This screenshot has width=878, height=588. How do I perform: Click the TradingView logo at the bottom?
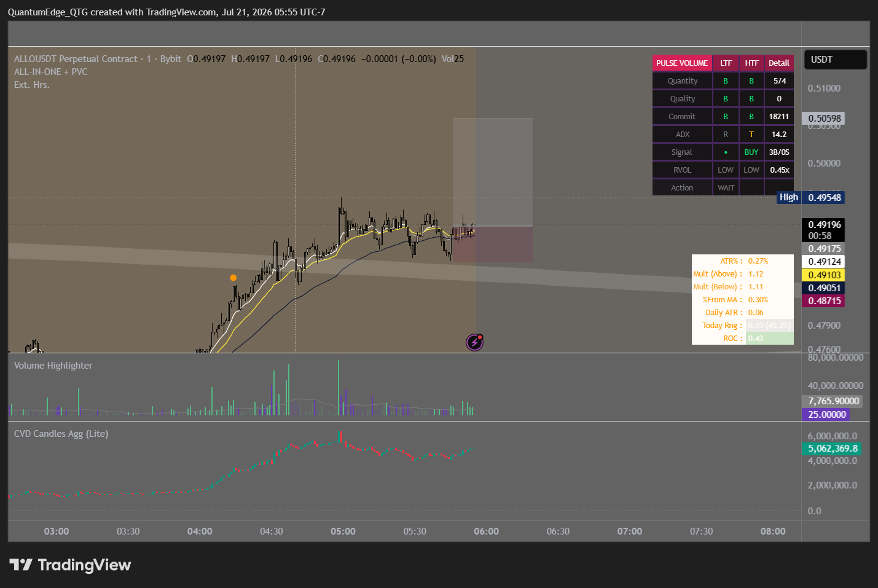(70, 565)
